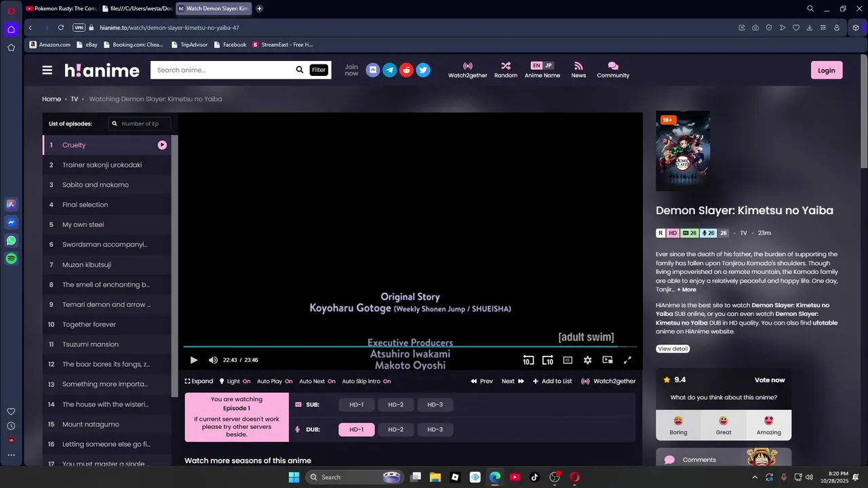
Task: Open the Twitter join link
Action: coord(423,70)
